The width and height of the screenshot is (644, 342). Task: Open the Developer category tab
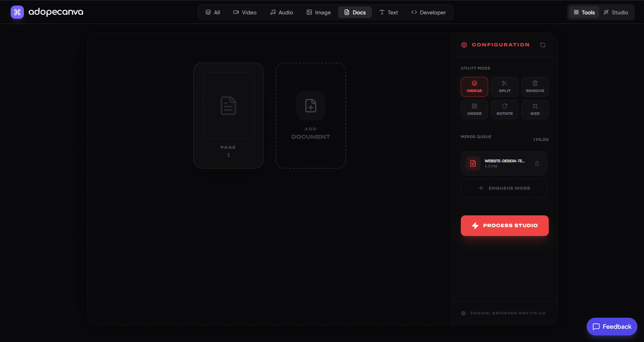click(x=428, y=12)
